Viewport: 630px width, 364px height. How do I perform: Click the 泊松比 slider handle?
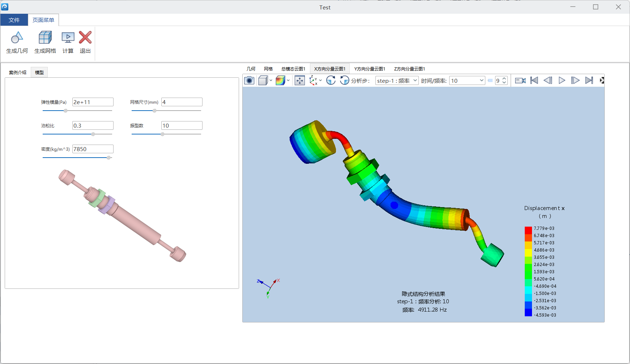pyautogui.click(x=93, y=134)
